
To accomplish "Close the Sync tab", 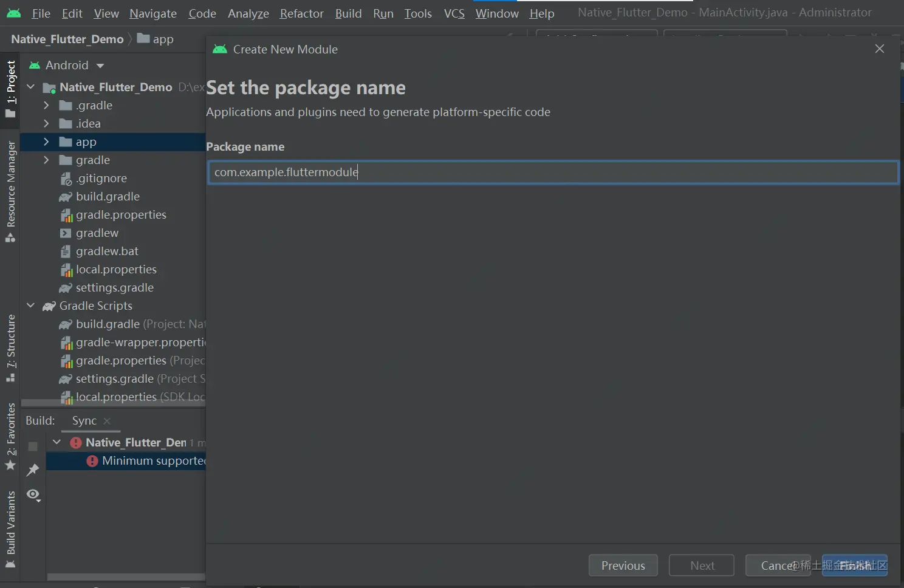I will (x=107, y=421).
